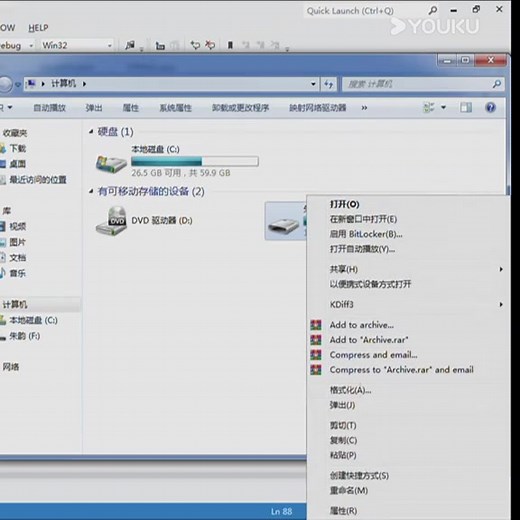Screen dimensions: 520x520
Task: Click the bookmark icon in Visual Studio toolbar
Action: click(x=230, y=45)
